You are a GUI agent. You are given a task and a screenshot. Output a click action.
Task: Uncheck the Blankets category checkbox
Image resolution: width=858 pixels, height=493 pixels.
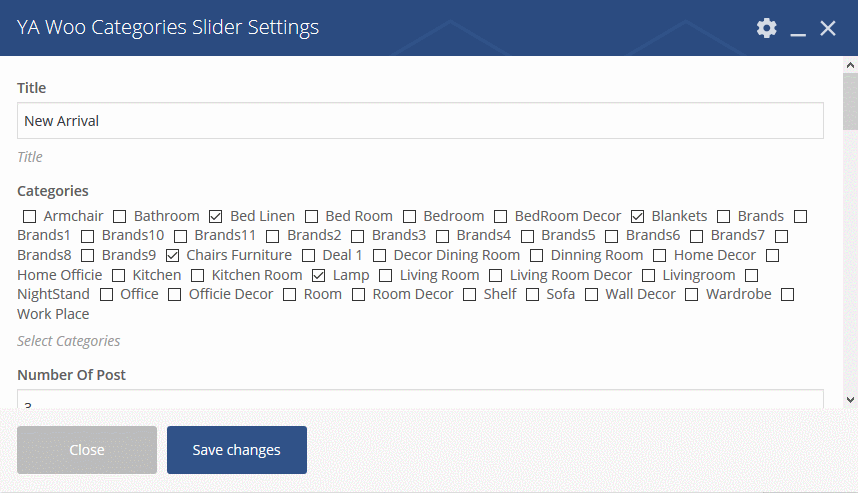637,217
